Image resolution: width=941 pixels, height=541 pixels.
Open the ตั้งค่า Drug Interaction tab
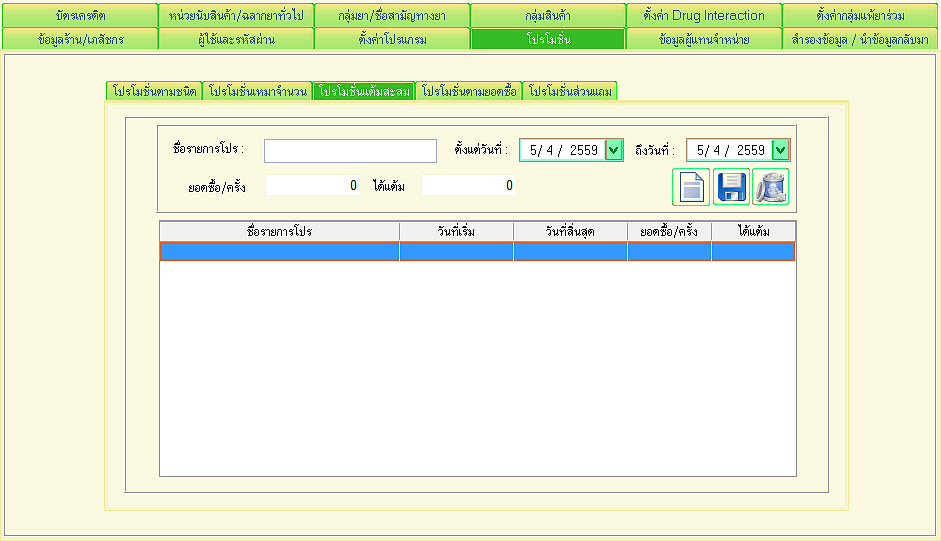point(704,16)
